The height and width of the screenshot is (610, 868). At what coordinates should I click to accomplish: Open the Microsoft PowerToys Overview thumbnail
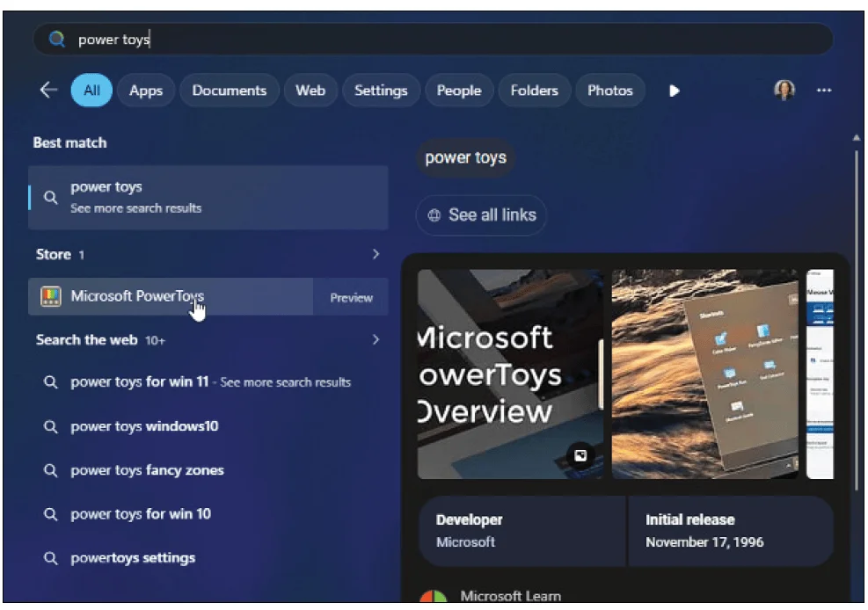[510, 374]
